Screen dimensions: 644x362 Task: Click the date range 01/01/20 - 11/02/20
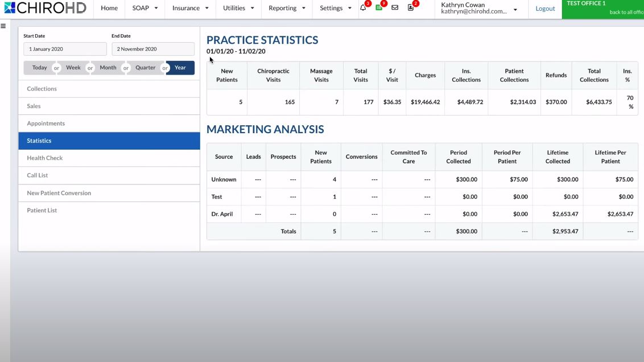click(x=236, y=51)
